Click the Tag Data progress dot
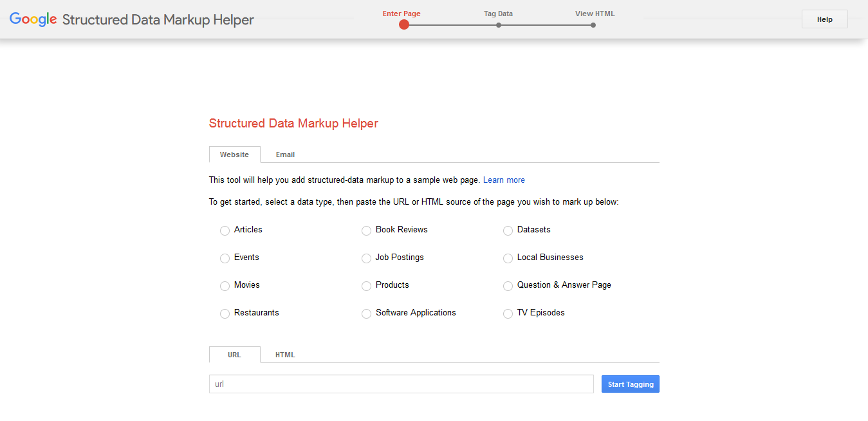The image size is (868, 421). click(x=499, y=24)
